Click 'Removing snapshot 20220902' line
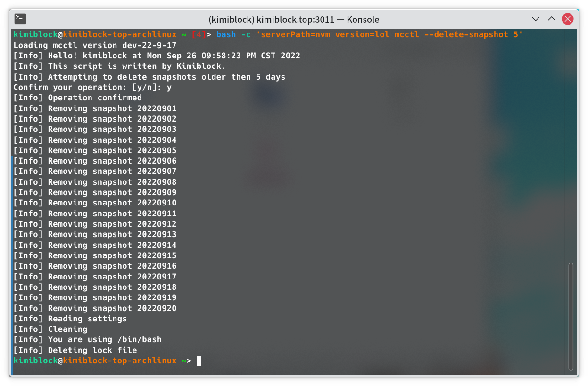588x386 pixels. pyautogui.click(x=95, y=119)
